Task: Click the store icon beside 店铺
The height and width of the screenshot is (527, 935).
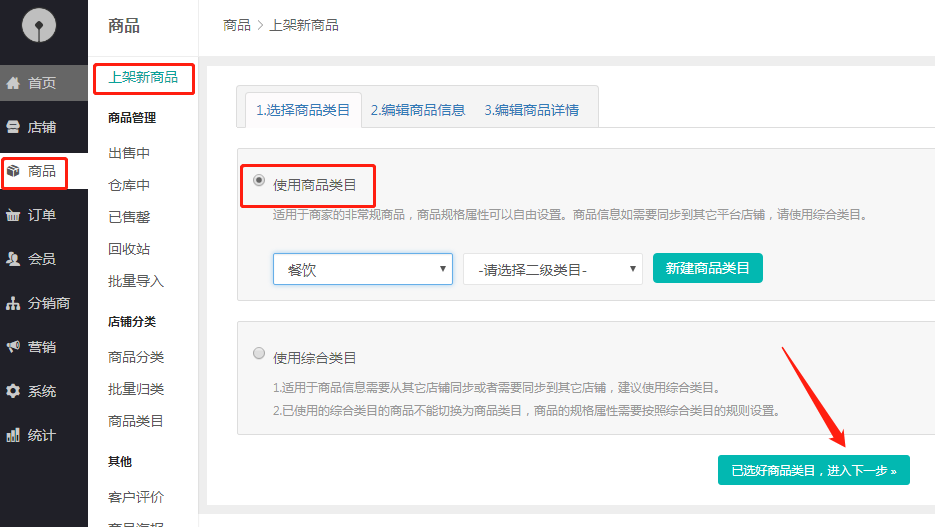Action: (x=14, y=127)
